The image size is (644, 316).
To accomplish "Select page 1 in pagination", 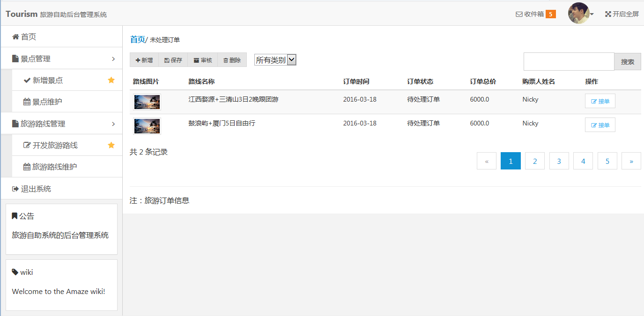I will pyautogui.click(x=511, y=161).
